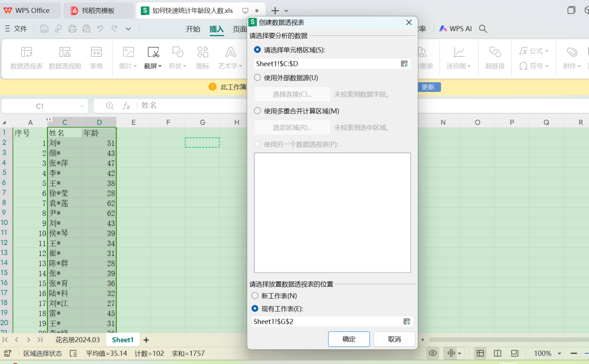Switch to the 插入 ribbon tab
The image size is (589, 364).
click(x=217, y=29)
